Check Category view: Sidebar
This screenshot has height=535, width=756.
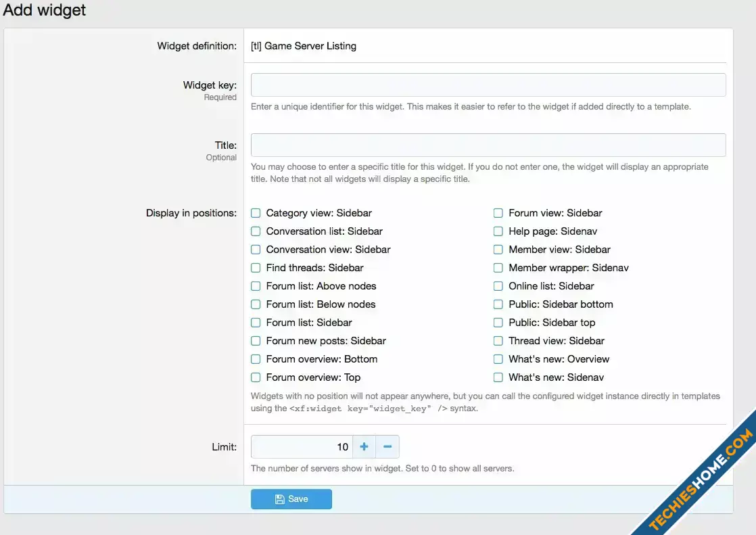pos(256,213)
